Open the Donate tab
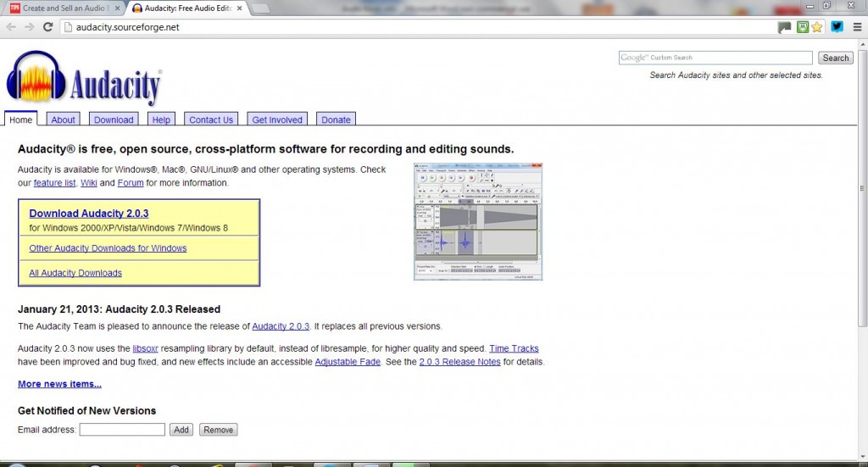 (336, 120)
